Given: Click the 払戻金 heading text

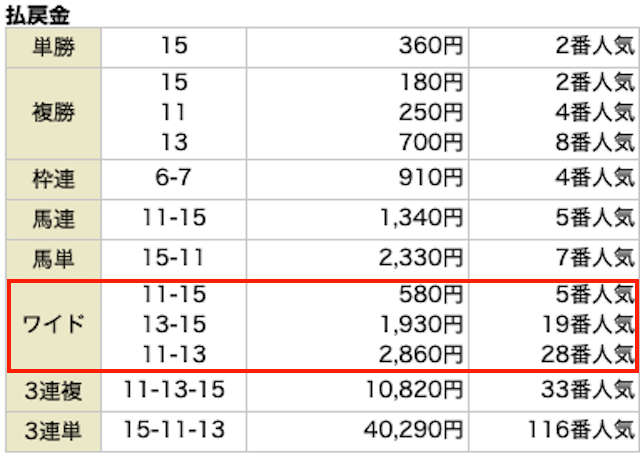Looking at the screenshot, I should (x=38, y=16).
